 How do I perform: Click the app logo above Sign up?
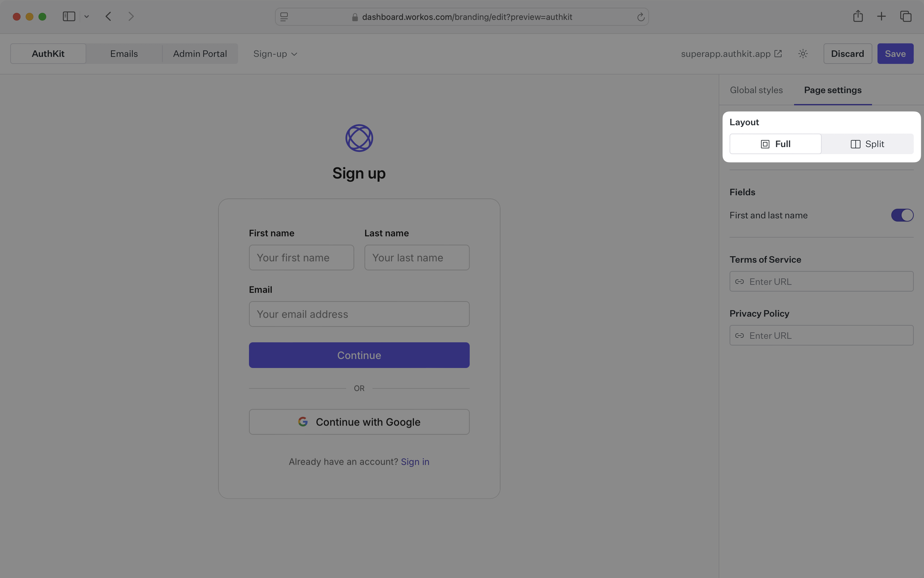click(x=359, y=138)
